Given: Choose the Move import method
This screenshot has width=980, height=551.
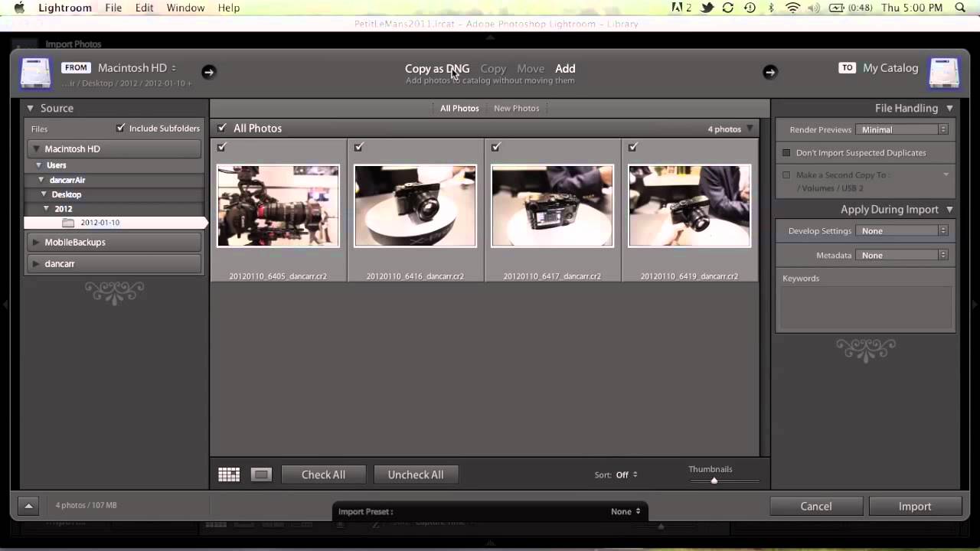Looking at the screenshot, I should pyautogui.click(x=531, y=69).
